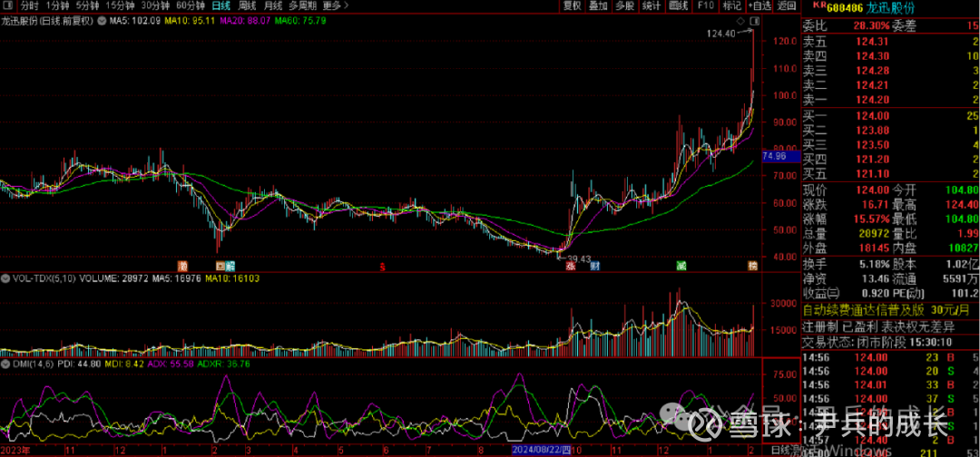Open MA indicator settings arrow beside 龙迅股份(日线.前复权)
This screenshot has width=980, height=457.
pyautogui.click(x=103, y=21)
